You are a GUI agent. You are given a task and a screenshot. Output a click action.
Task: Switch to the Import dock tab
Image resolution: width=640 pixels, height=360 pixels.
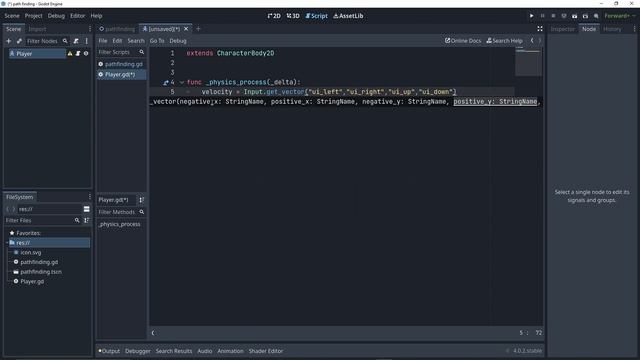tap(37, 29)
